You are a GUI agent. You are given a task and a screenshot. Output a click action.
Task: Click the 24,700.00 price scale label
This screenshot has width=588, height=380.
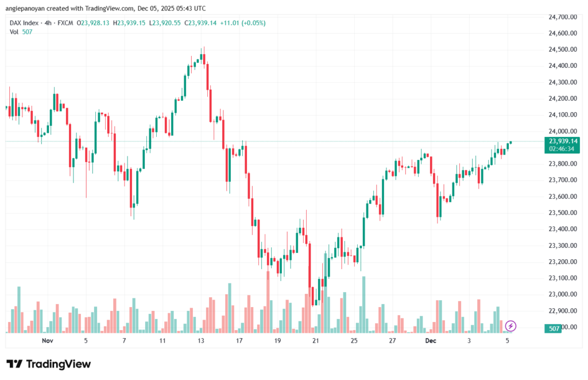563,17
